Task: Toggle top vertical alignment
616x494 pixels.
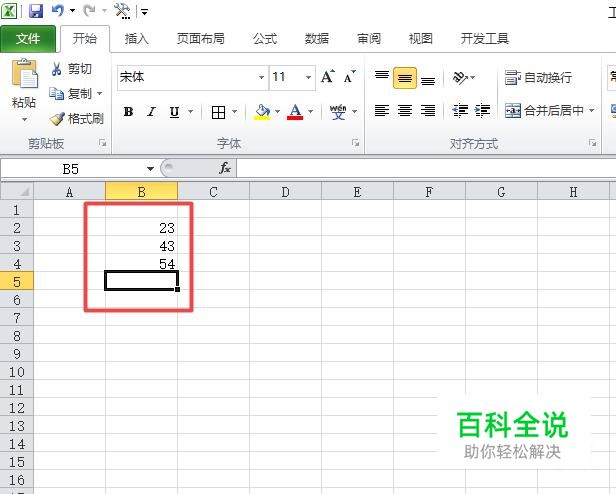Action: click(x=381, y=77)
